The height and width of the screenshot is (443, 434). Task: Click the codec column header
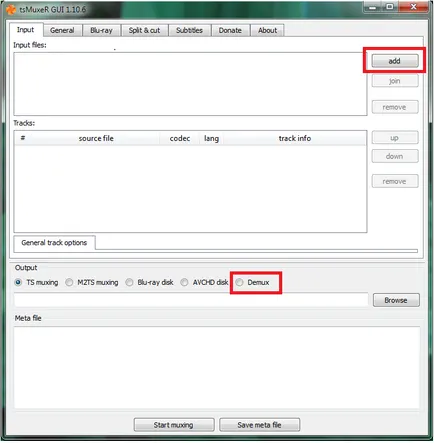[180, 138]
